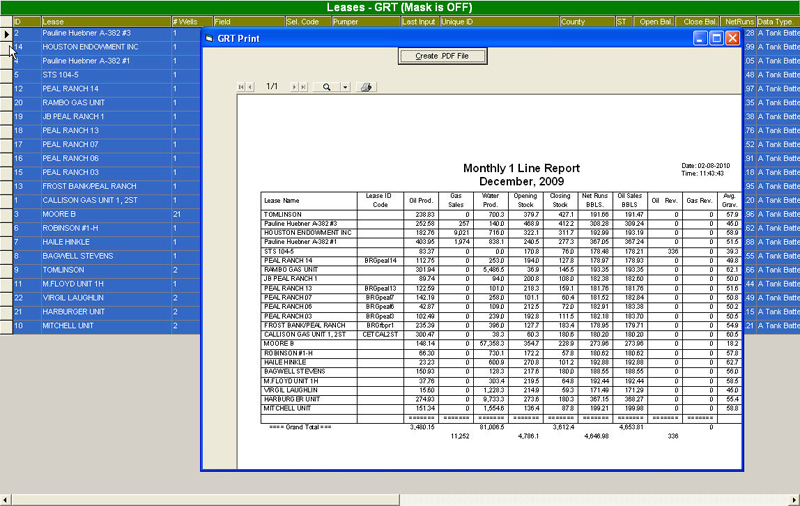This screenshot has height=506, width=800.
Task: Click the # Wells column header
Action: click(192, 21)
